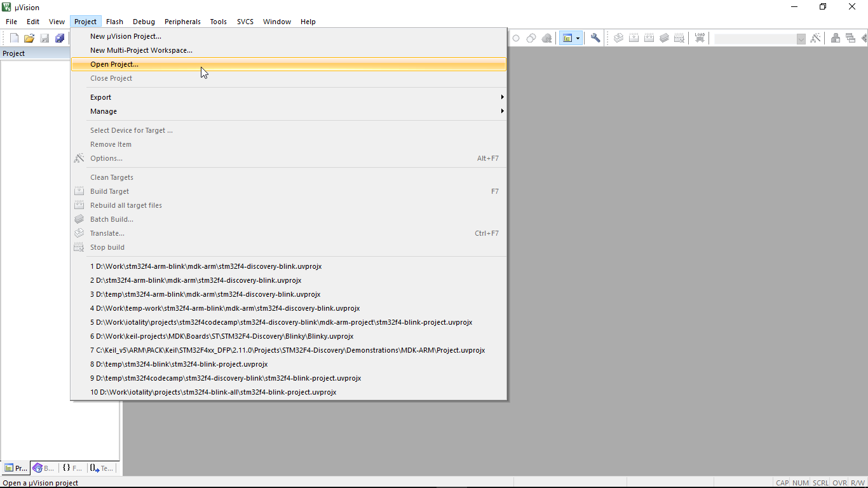Open the Tools menu

coord(219,22)
